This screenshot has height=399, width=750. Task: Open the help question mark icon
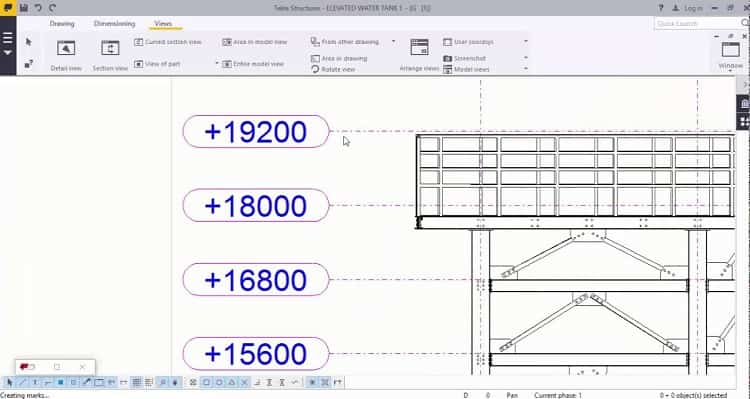[x=661, y=8]
